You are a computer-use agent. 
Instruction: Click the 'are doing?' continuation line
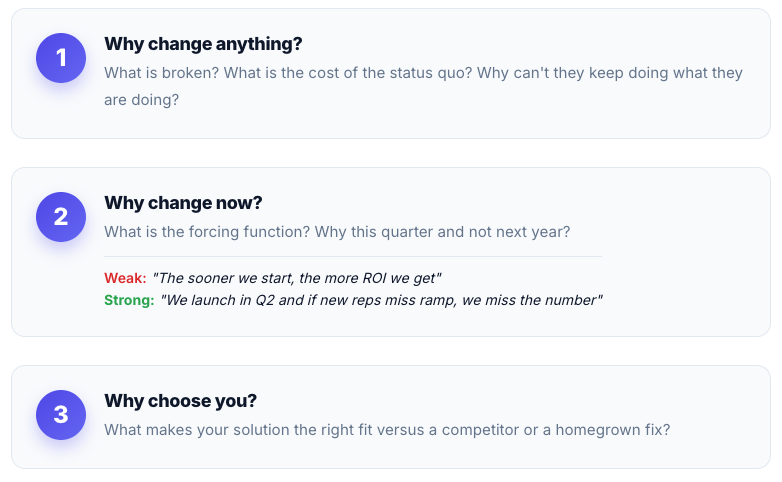[142, 100]
